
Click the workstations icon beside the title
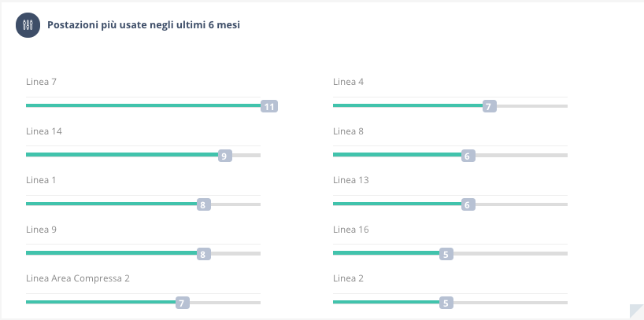[x=28, y=25]
